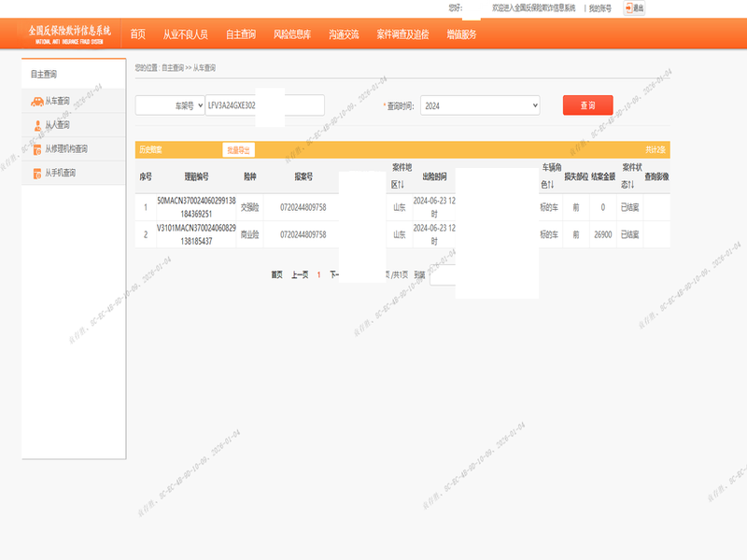The image size is (747, 560).
Task: Open the 从业不良人员 navigation menu
Action: pyautogui.click(x=185, y=35)
